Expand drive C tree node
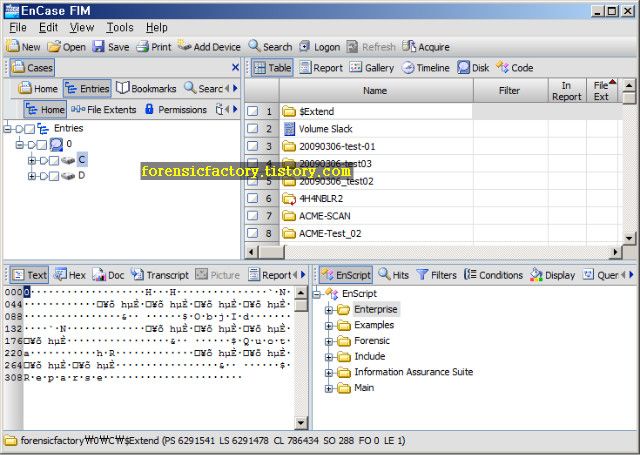The height and width of the screenshot is (455, 640). pos(31,160)
